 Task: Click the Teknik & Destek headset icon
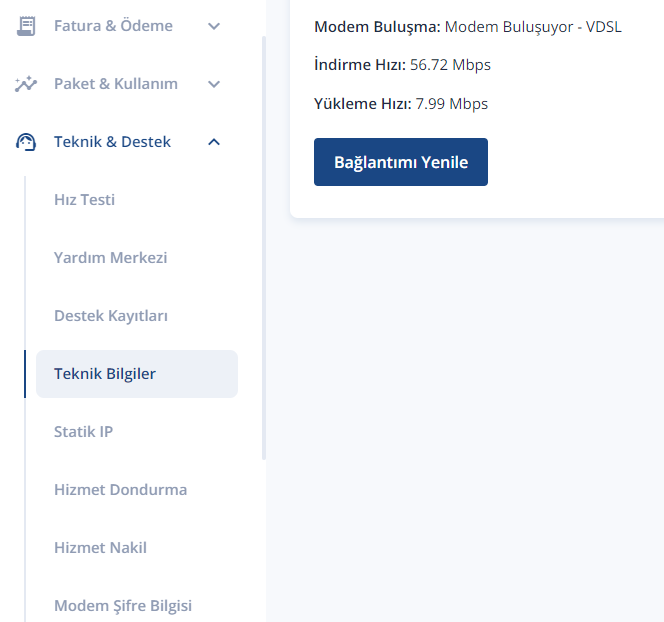pyautogui.click(x=26, y=142)
